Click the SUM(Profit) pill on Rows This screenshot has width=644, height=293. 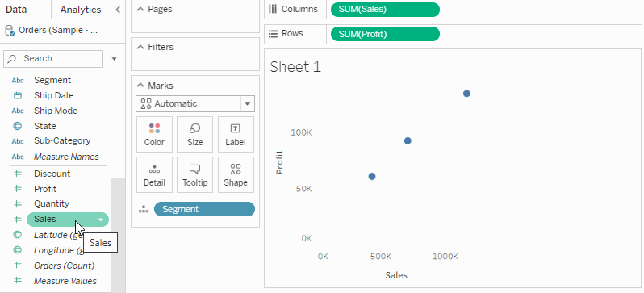click(x=385, y=34)
